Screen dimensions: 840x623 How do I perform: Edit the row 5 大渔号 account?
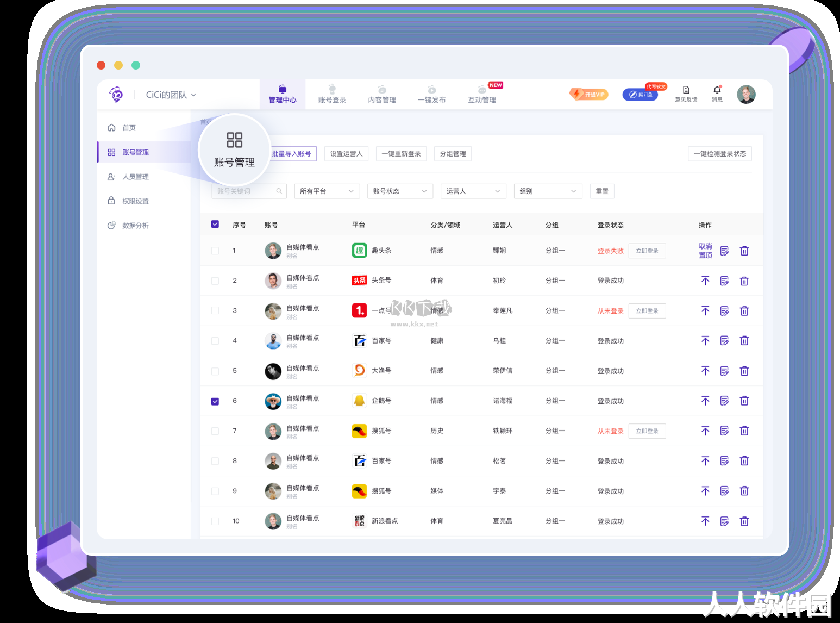(x=724, y=371)
